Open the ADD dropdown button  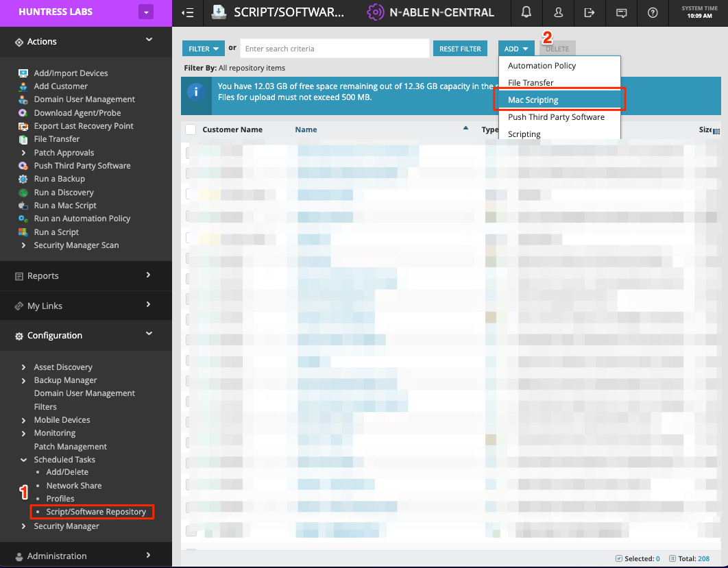point(516,49)
